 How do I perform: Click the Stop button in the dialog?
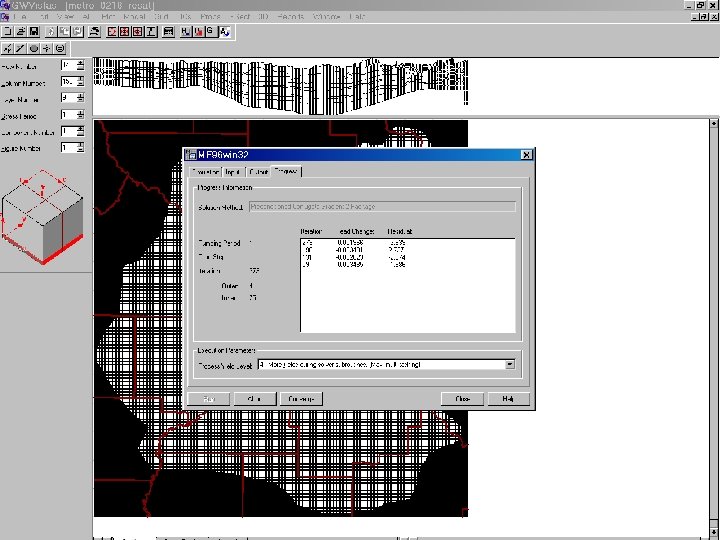pyautogui.click(x=255, y=399)
